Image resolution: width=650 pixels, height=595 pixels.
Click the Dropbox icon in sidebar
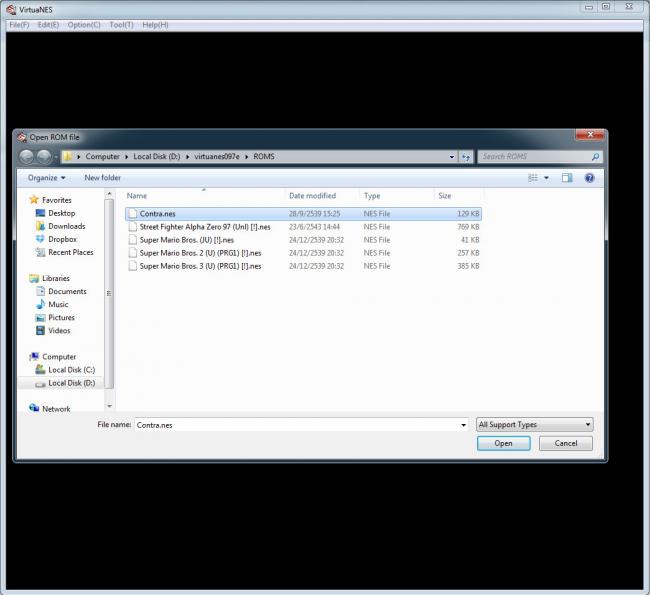(x=40, y=239)
